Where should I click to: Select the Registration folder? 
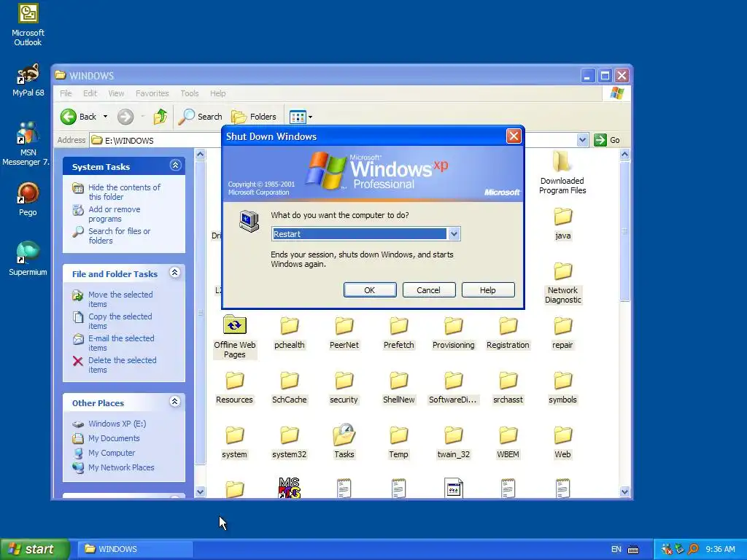pos(508,332)
